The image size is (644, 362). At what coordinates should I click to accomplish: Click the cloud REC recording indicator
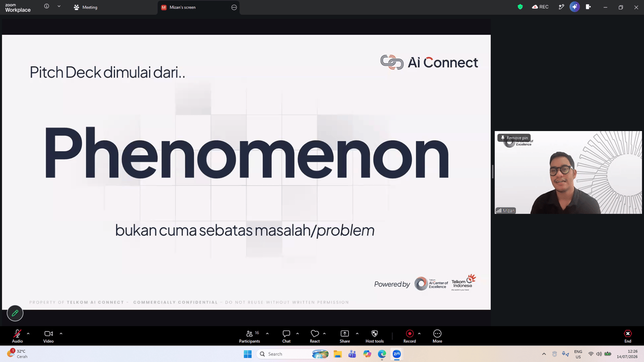pos(540,7)
